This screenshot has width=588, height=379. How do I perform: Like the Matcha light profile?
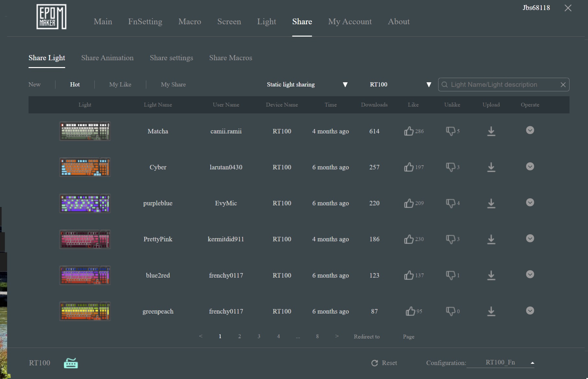pos(409,131)
